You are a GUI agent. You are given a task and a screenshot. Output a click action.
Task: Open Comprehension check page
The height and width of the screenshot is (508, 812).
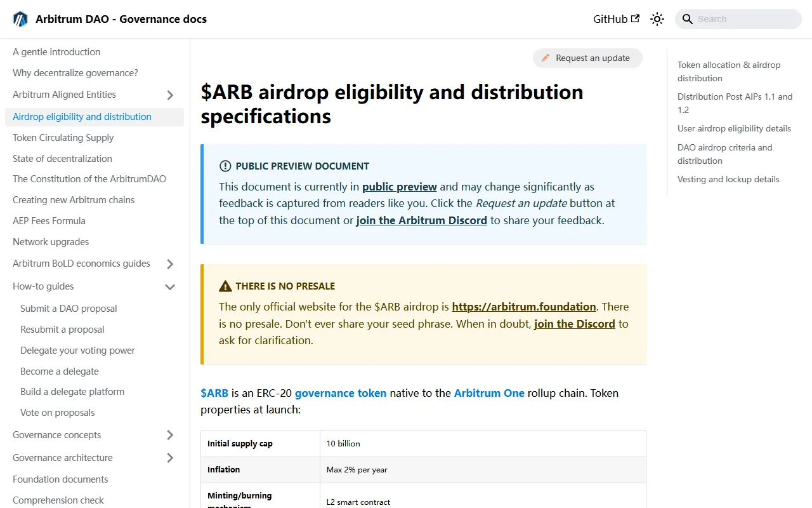(58, 500)
